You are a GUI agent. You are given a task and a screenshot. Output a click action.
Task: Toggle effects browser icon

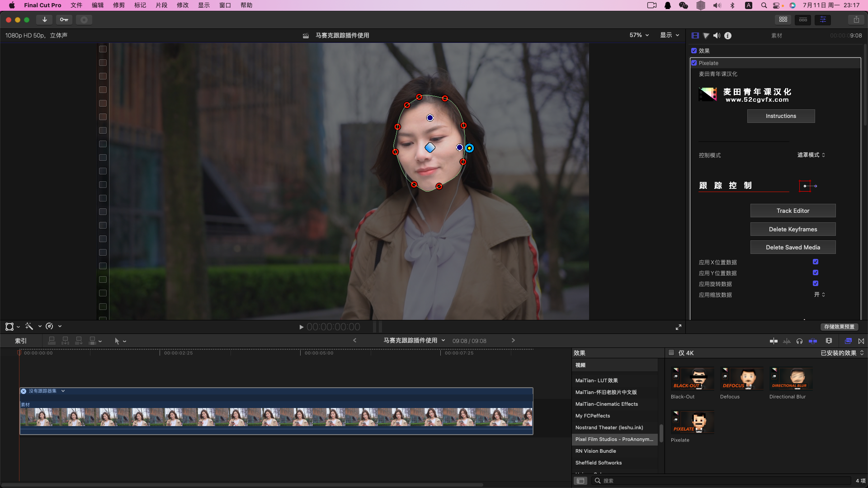pos(848,341)
